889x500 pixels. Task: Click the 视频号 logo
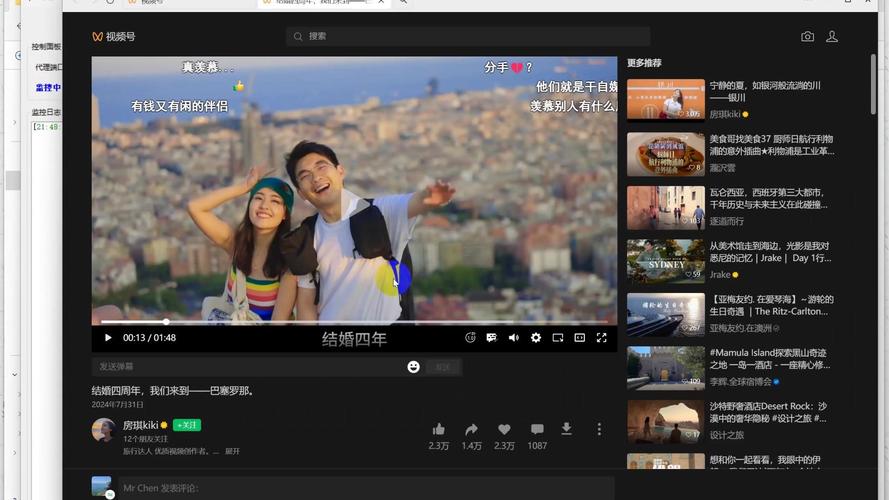coord(114,37)
